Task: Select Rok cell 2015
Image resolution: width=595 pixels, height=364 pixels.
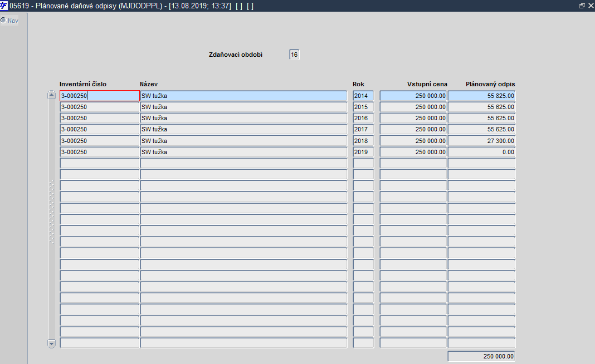Action: 363,107
